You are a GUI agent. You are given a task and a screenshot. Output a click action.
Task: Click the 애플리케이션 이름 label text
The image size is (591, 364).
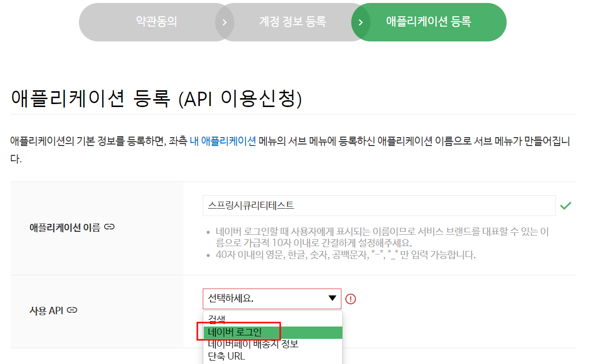65,227
